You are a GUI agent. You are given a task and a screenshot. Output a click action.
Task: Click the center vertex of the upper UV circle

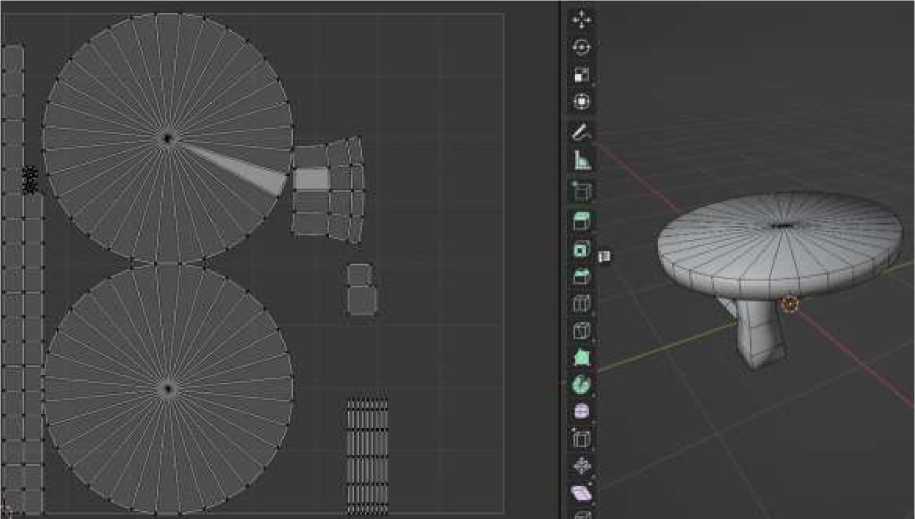[168, 138]
